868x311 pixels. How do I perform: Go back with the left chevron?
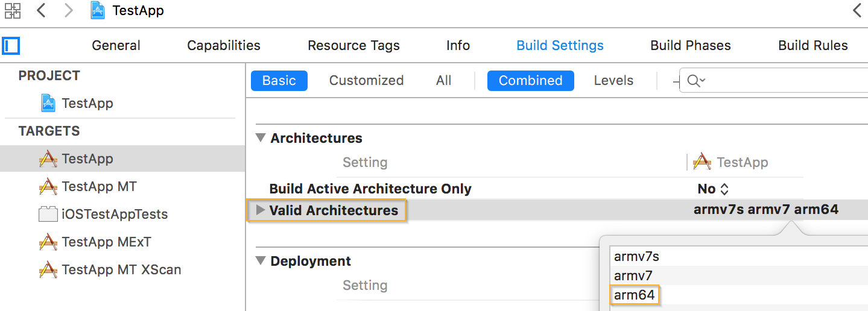41,10
